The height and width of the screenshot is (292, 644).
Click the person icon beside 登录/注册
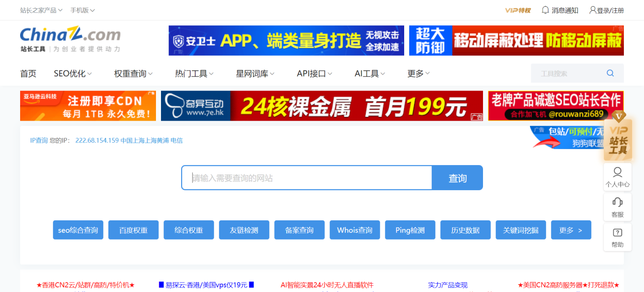pos(592,10)
